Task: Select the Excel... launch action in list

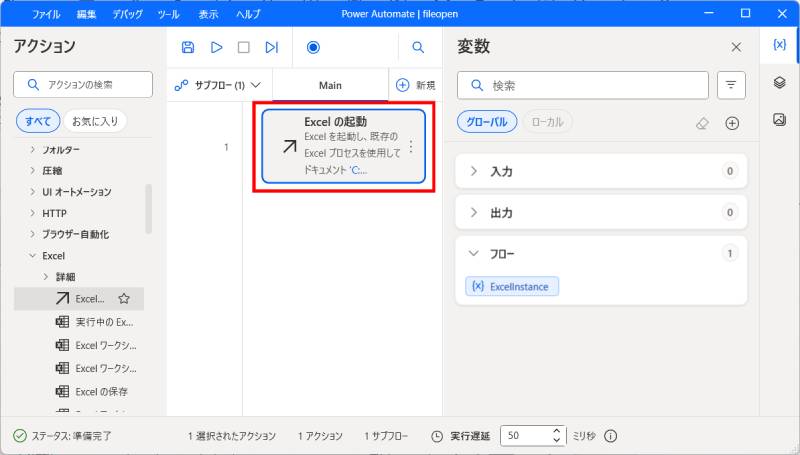Action: click(79, 299)
